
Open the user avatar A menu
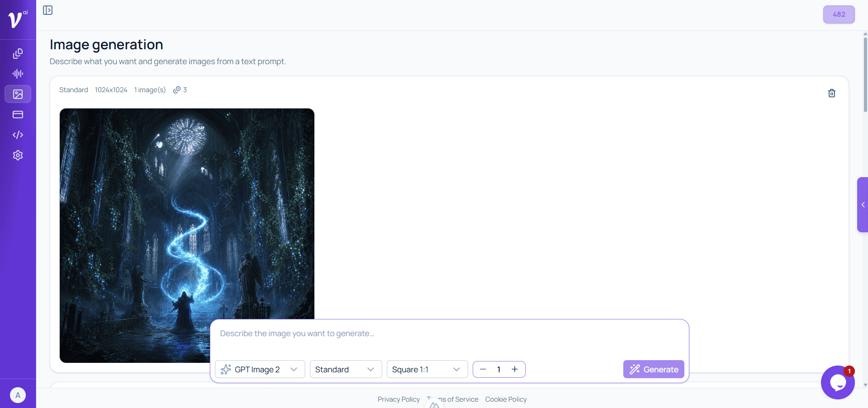click(x=18, y=395)
